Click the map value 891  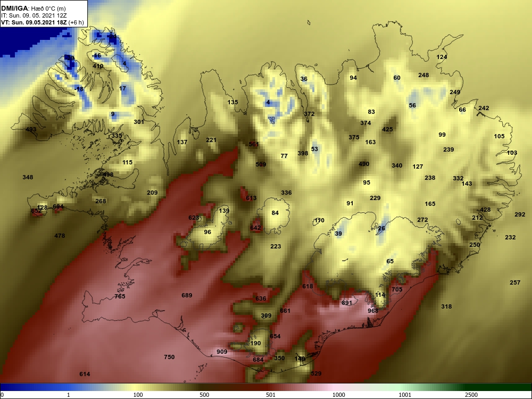347,303
